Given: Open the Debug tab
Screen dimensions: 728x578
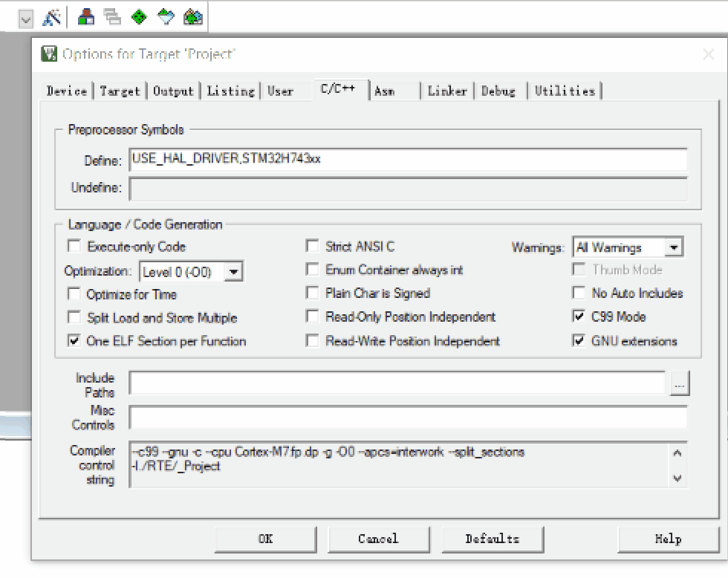Looking at the screenshot, I should (x=498, y=91).
